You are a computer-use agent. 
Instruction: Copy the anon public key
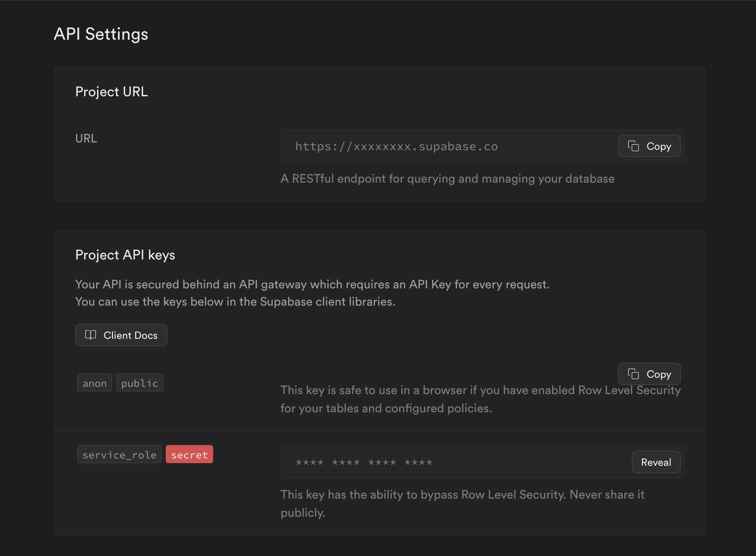pos(649,374)
